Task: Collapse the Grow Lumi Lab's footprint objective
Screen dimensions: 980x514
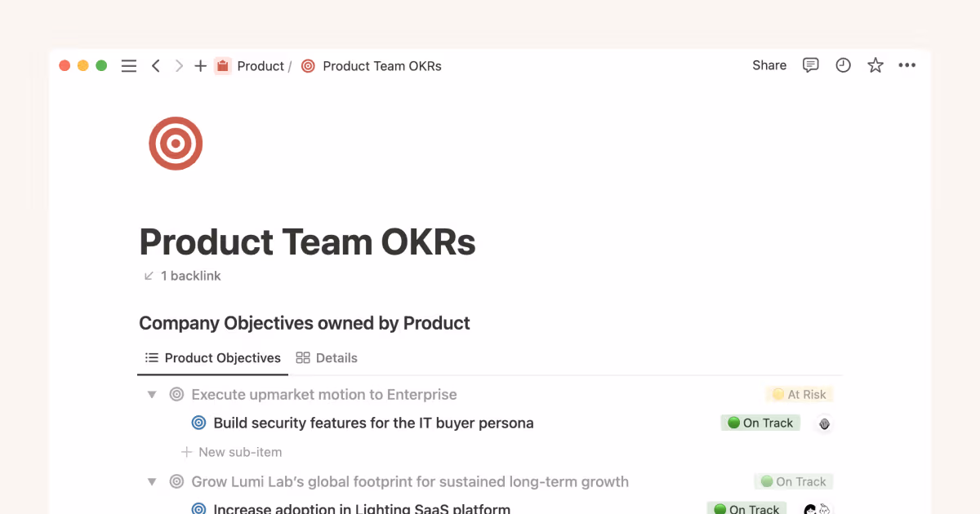Action: (152, 481)
